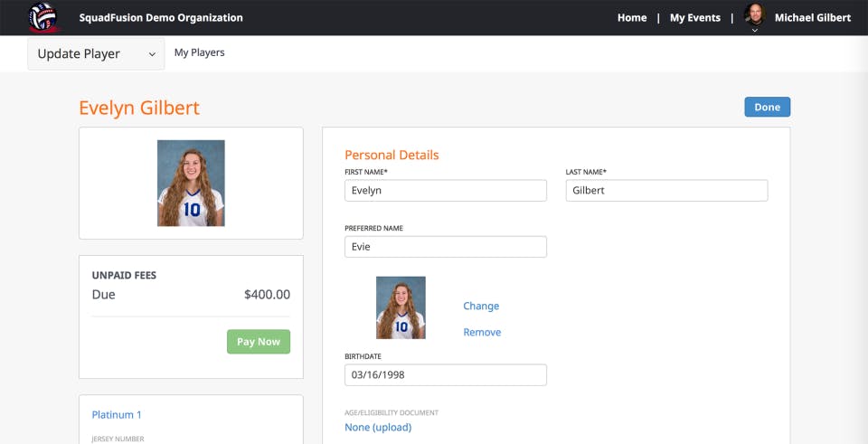Focus the Preferred Name field
The width and height of the screenshot is (868, 444).
pos(446,247)
